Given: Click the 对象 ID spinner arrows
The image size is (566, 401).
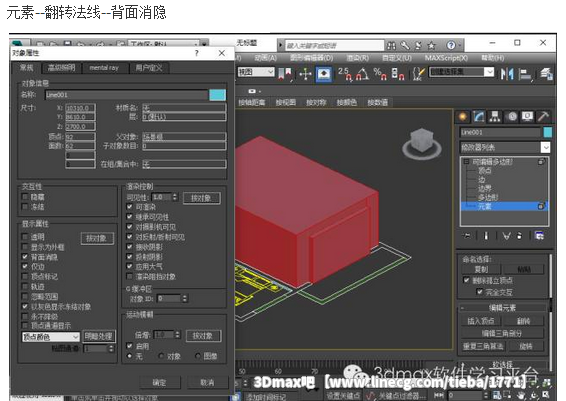Looking at the screenshot, I should tap(184, 298).
